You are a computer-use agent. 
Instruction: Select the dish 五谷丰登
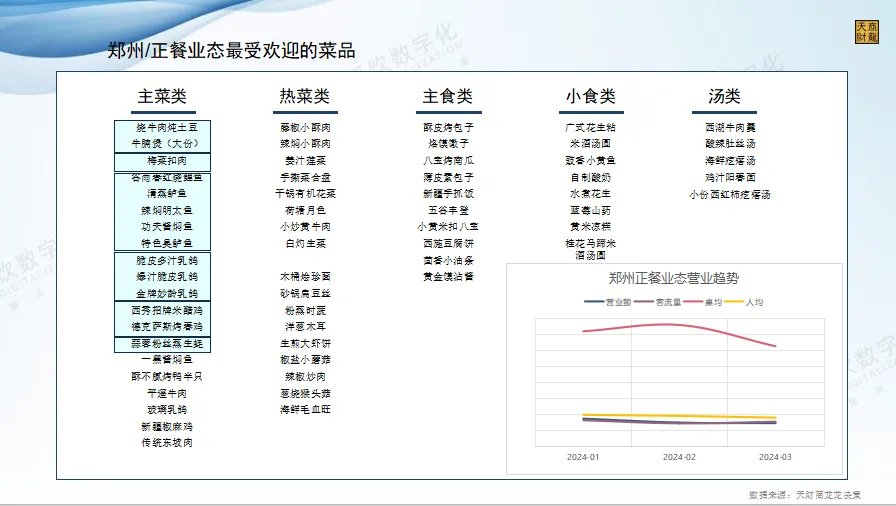(x=448, y=211)
